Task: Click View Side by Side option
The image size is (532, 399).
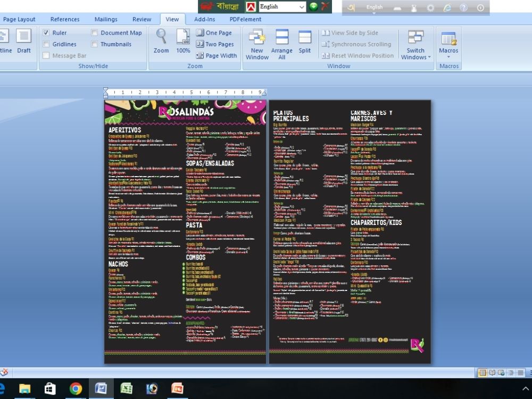Action: tap(350, 32)
